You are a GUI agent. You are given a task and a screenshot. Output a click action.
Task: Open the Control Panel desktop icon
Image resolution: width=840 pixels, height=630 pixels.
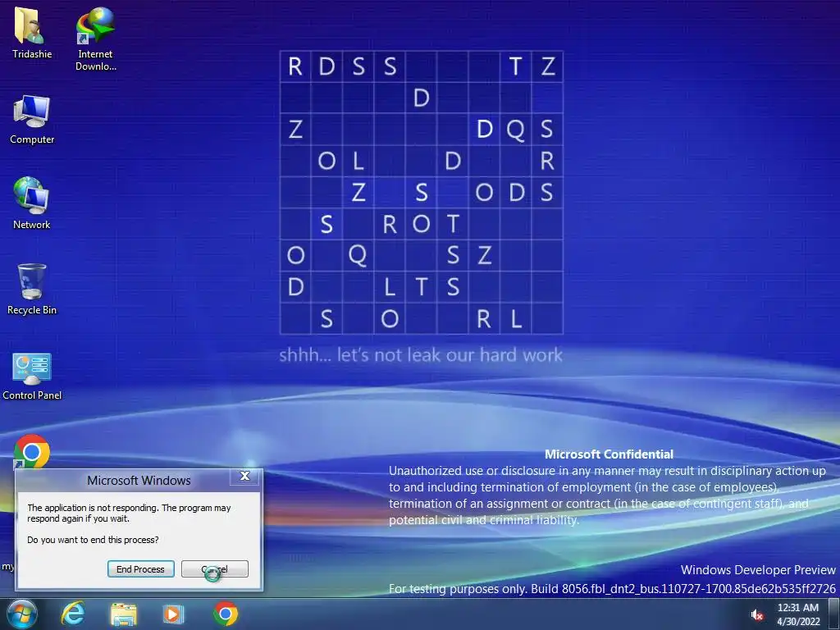pyautogui.click(x=32, y=376)
